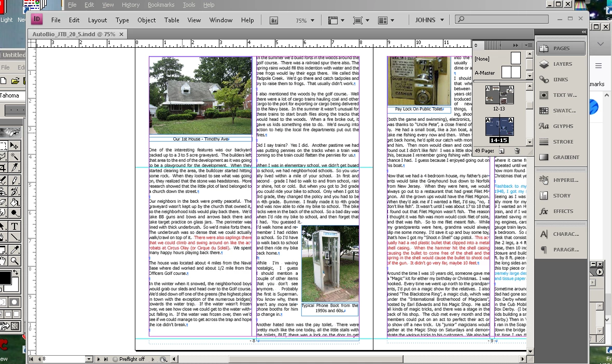Open the Character panel
612x364 pixels.
click(x=561, y=234)
